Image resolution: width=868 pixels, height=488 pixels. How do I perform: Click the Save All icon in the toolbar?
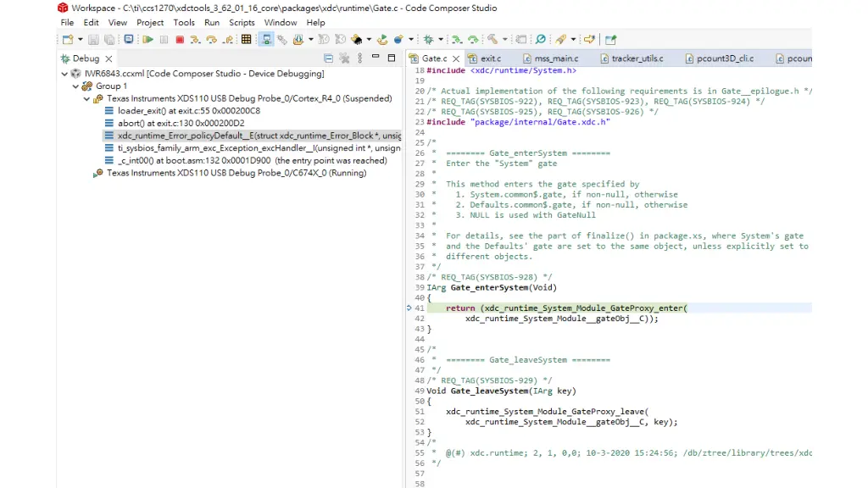pos(109,39)
